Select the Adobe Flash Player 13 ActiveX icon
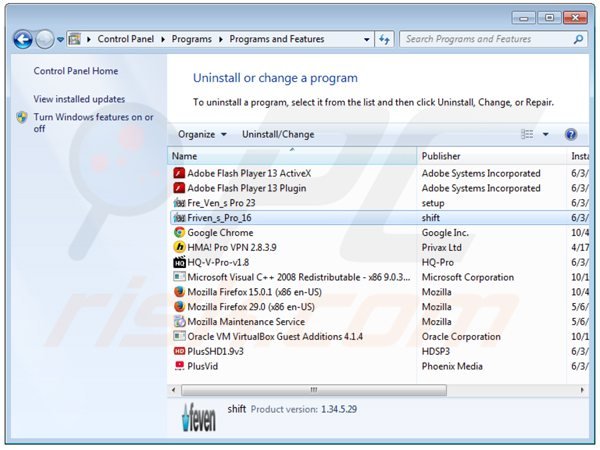This screenshot has width=600, height=450. [179, 173]
